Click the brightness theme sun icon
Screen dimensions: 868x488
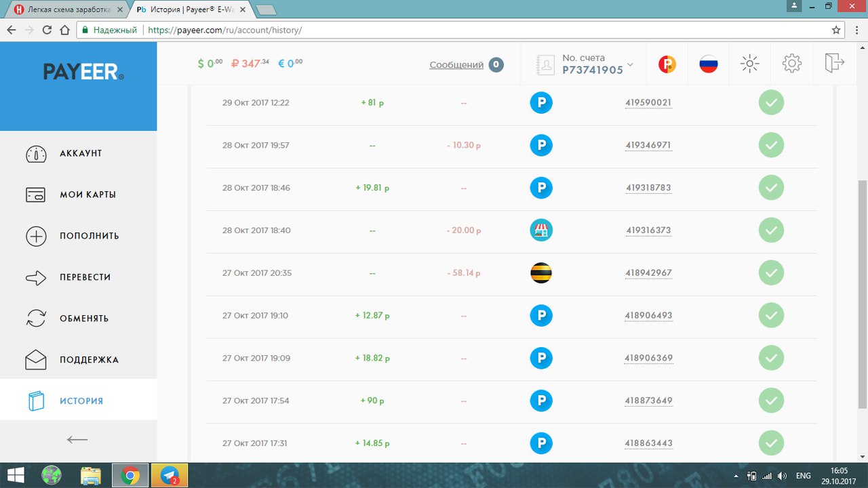pos(749,64)
